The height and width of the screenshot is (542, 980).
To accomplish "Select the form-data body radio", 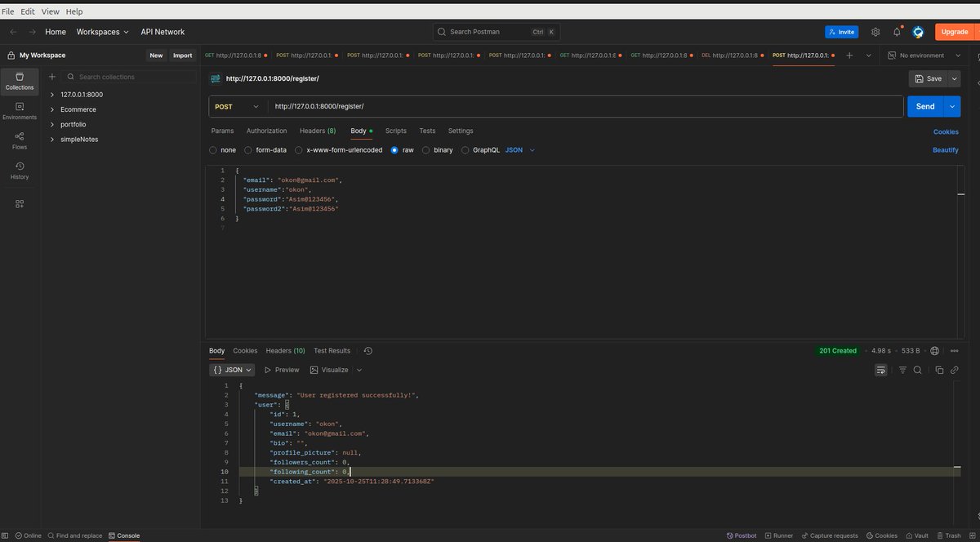I will (248, 150).
